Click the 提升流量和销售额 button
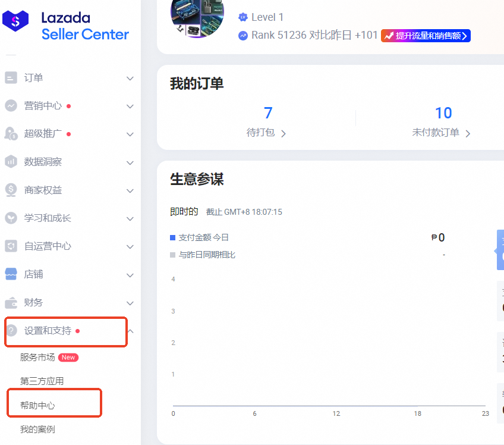Viewport: 504px width, 445px height. pyautogui.click(x=426, y=36)
